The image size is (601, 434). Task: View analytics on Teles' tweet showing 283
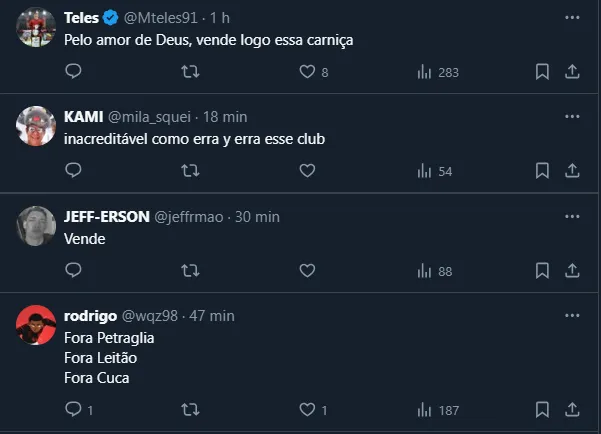(x=437, y=72)
